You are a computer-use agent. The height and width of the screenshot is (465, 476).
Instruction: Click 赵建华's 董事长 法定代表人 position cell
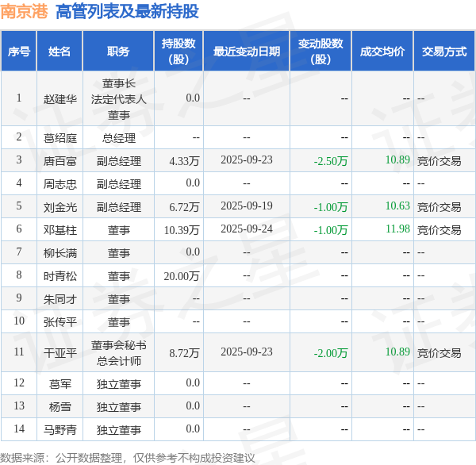(x=119, y=99)
